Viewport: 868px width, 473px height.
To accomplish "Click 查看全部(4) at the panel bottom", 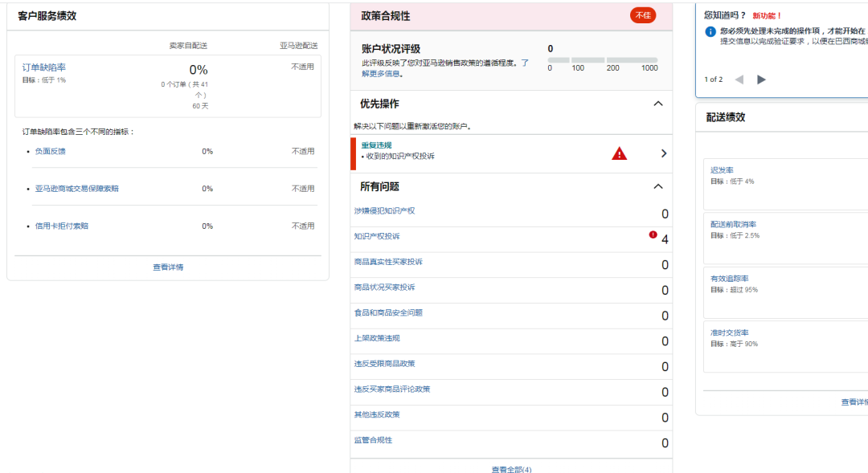I will (x=511, y=467).
